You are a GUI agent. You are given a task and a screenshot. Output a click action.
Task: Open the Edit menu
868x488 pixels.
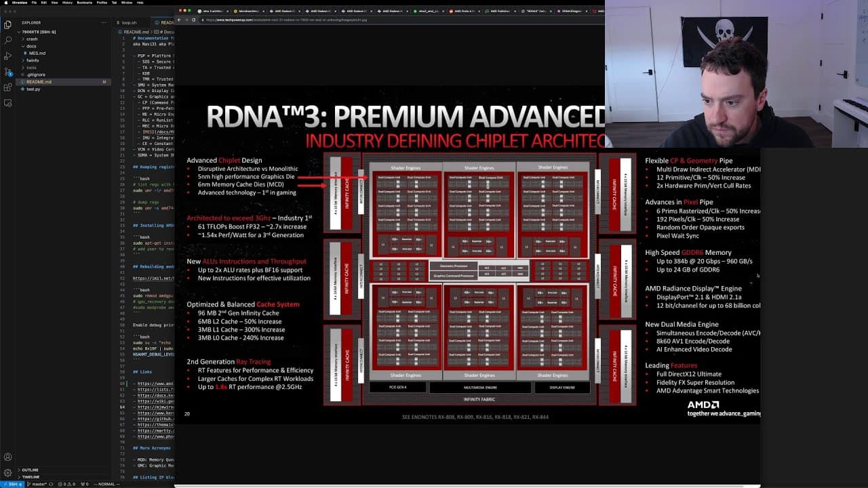(x=44, y=3)
